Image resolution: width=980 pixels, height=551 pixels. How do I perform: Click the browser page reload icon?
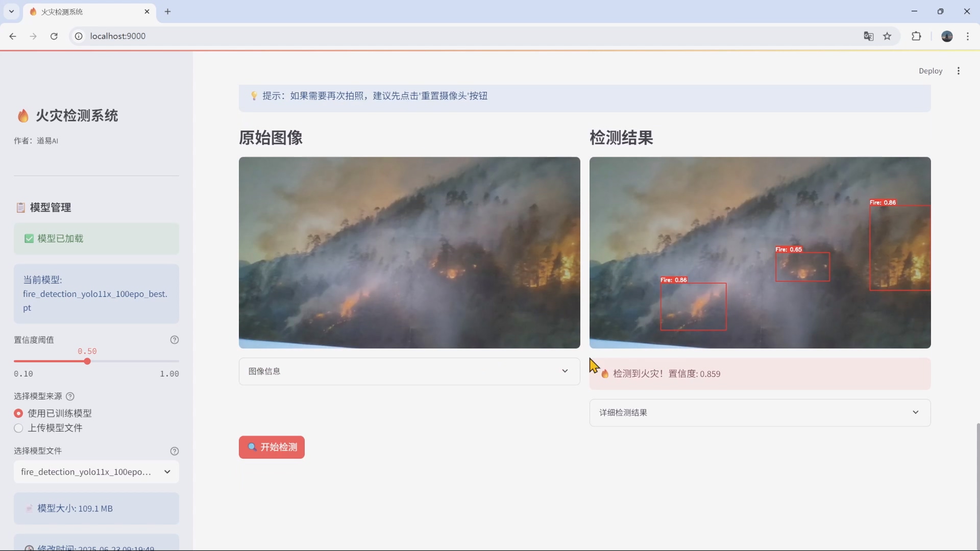coord(54,36)
